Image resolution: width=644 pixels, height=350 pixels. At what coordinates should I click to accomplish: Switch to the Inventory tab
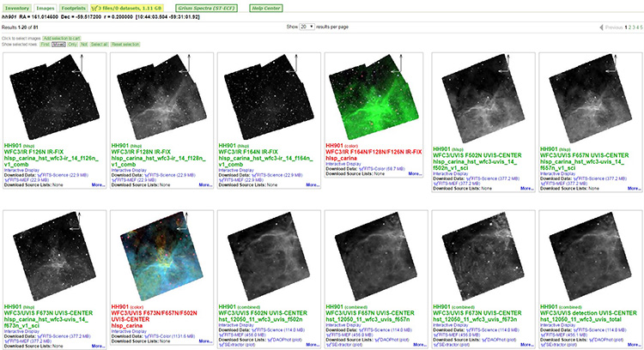pyautogui.click(x=17, y=7)
